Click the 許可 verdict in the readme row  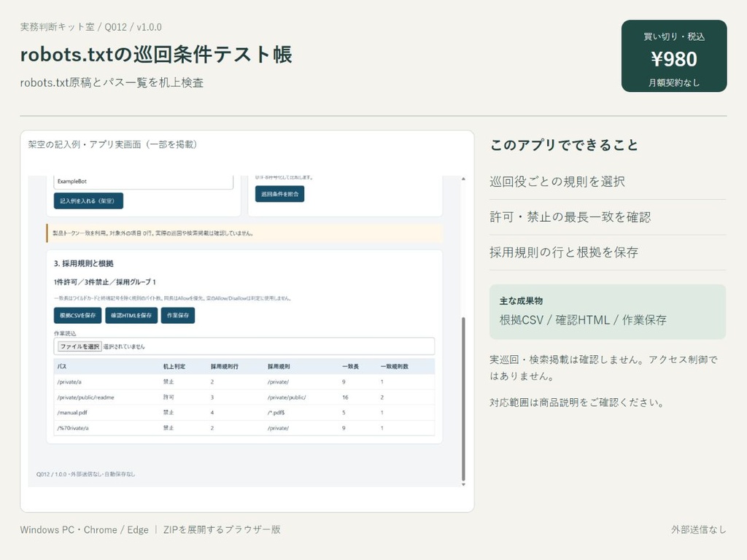pos(169,397)
